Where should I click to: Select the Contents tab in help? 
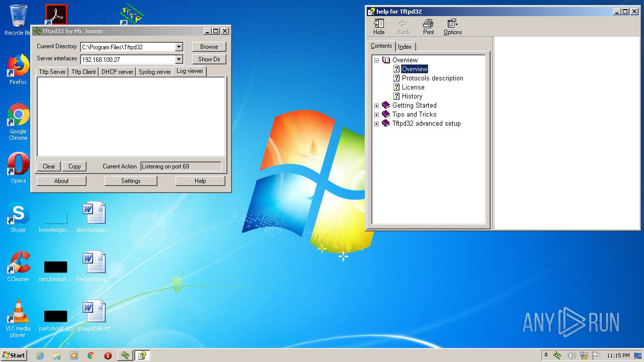pyautogui.click(x=381, y=46)
